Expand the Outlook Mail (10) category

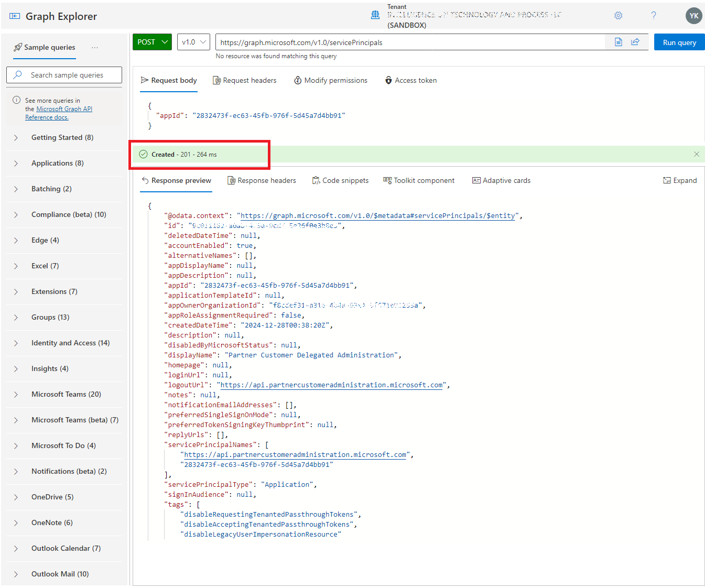(64, 574)
